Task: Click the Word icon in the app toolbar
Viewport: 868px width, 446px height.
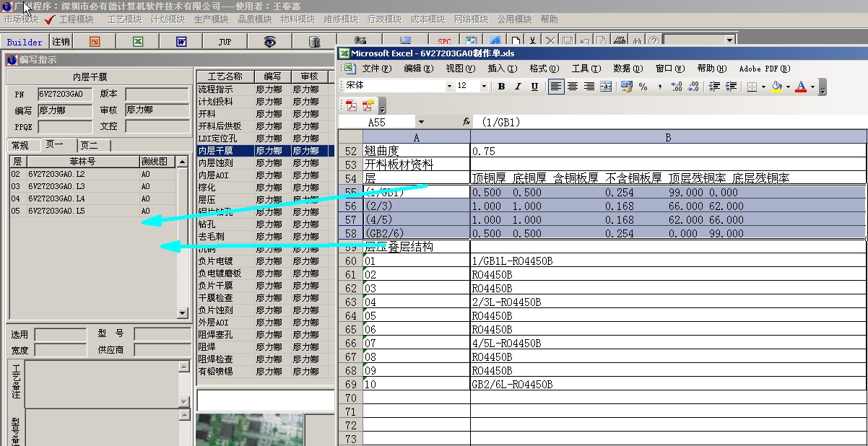Action: (181, 42)
